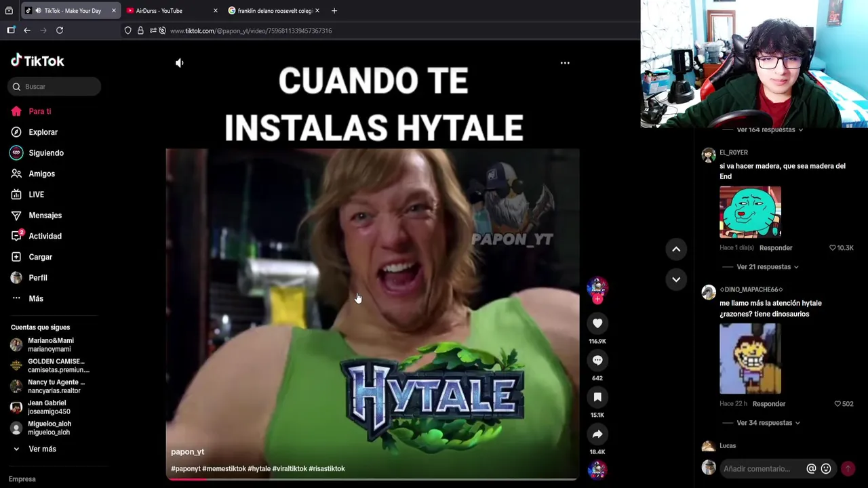Open comments via the speech bubble icon
The image size is (868, 488).
[597, 361]
